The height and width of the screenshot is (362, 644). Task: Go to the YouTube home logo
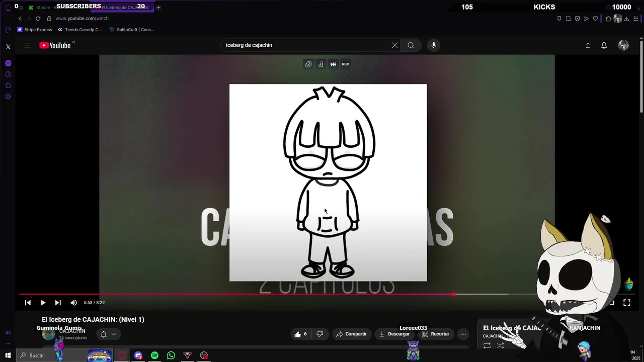(55, 45)
